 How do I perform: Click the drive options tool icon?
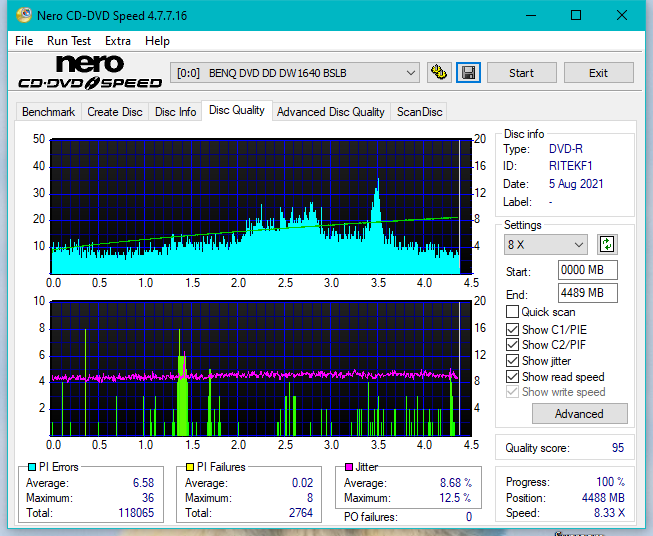pos(439,73)
